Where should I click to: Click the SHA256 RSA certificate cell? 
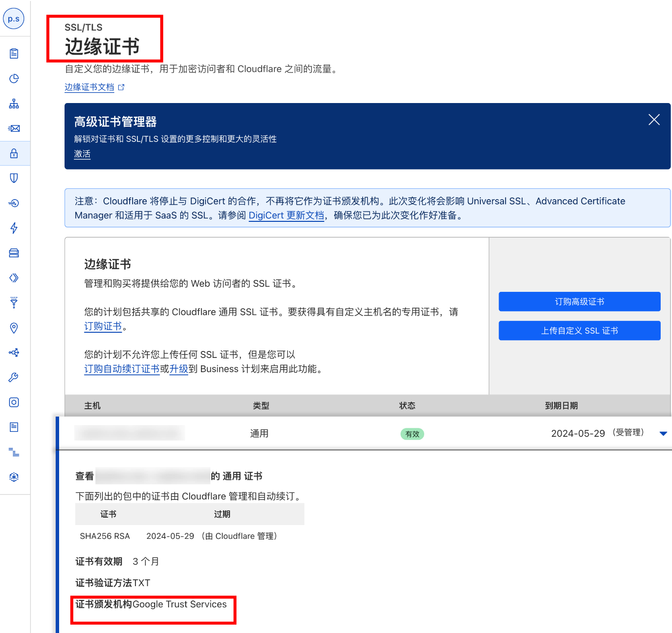pos(105,536)
